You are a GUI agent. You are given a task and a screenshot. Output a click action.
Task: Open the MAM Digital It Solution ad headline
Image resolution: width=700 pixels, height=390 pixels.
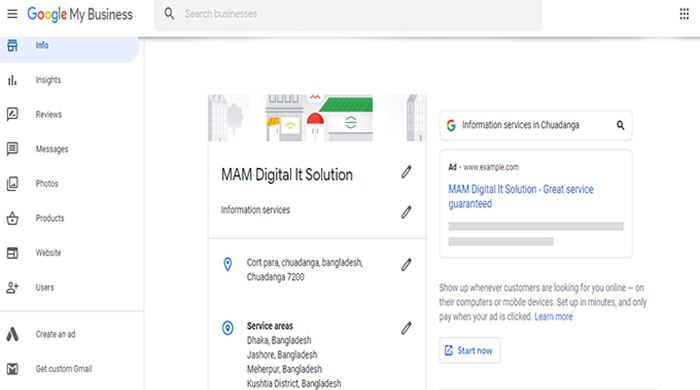[x=521, y=196]
